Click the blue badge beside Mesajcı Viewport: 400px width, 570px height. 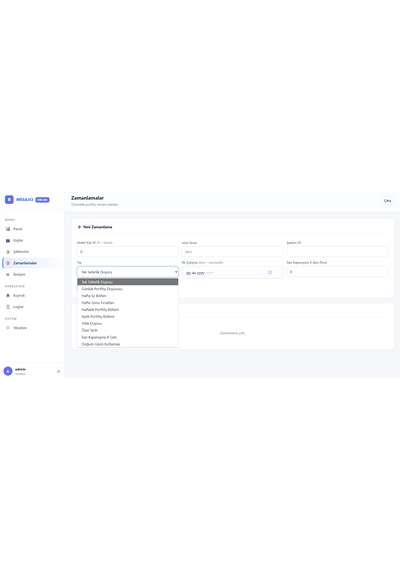tap(43, 200)
